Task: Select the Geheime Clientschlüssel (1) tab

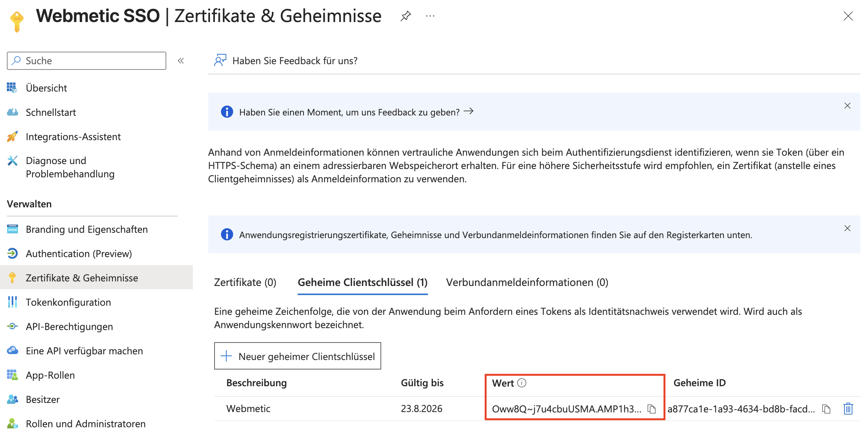Action: coord(363,283)
